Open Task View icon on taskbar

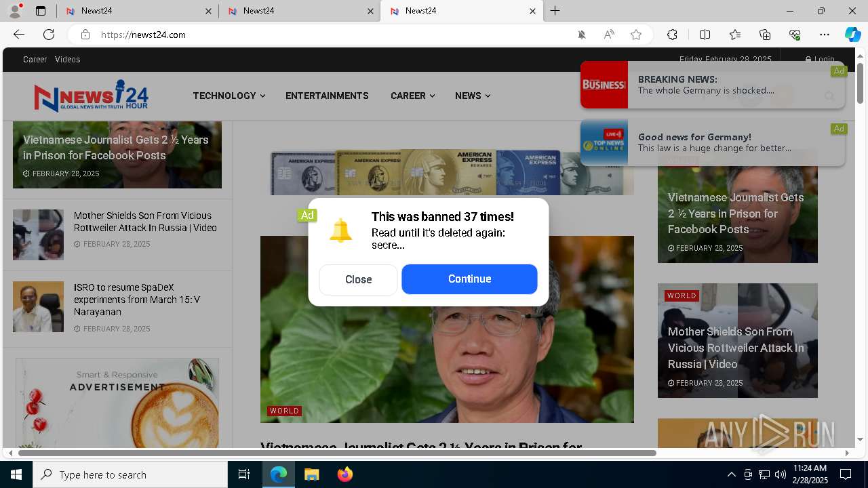[x=244, y=474]
